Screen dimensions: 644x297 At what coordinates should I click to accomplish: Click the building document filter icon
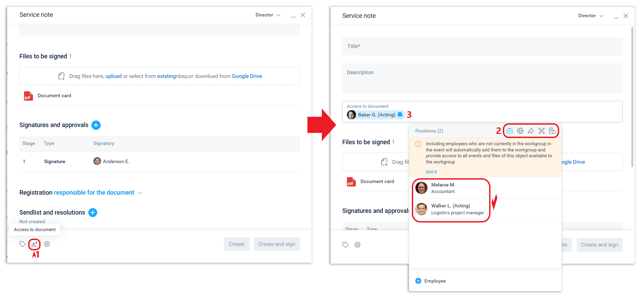coord(552,131)
